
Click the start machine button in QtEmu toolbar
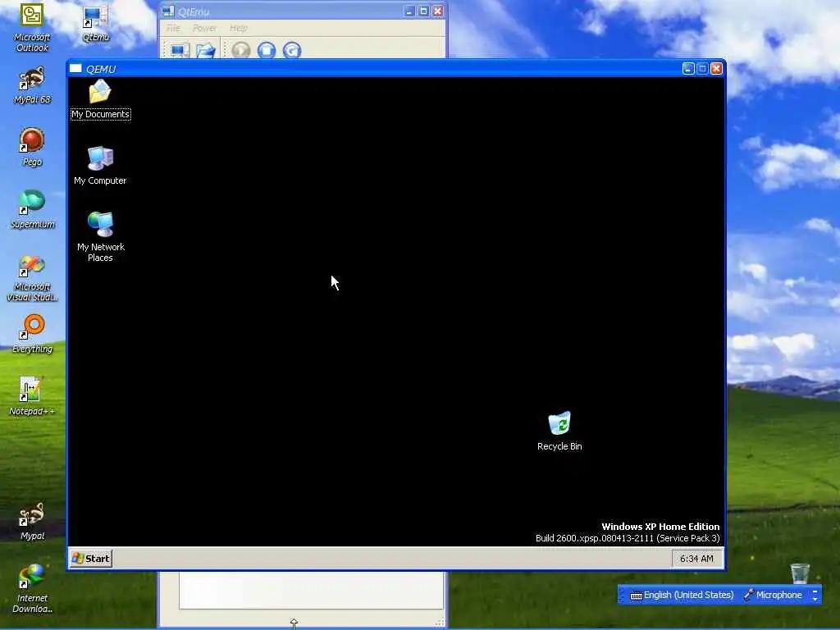(x=241, y=50)
